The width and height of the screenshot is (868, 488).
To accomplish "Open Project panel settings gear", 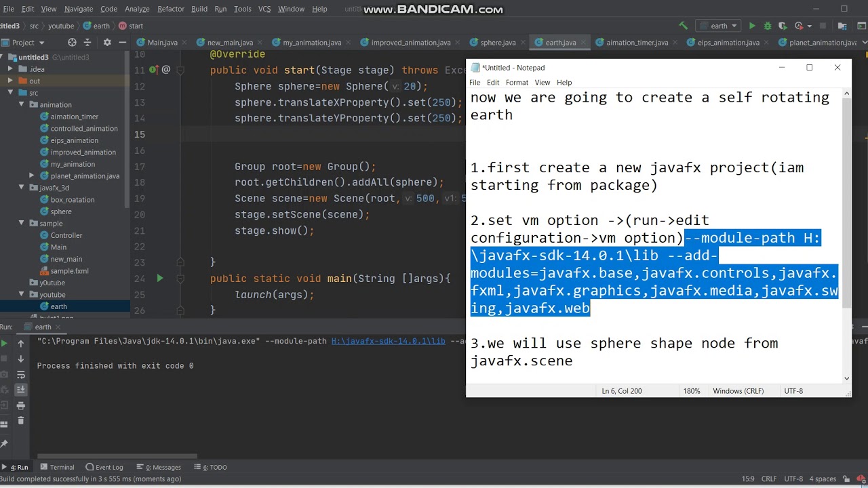I will [x=106, y=42].
